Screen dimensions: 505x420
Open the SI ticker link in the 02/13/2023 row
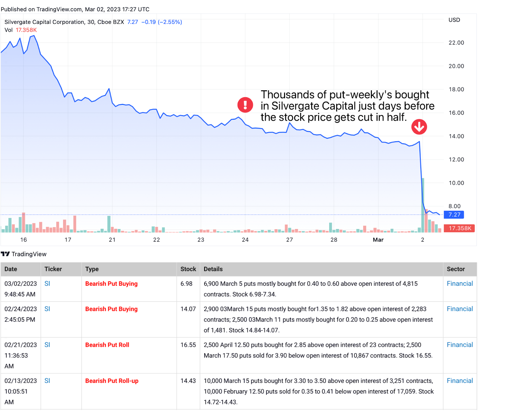[x=47, y=381]
